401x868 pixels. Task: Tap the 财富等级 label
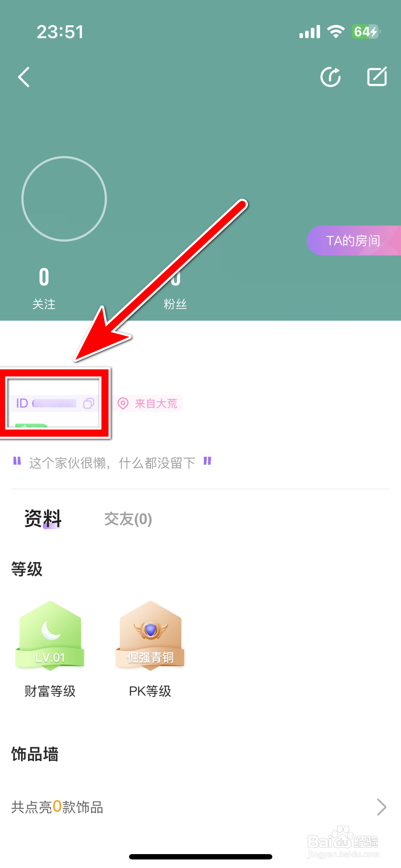click(x=50, y=691)
